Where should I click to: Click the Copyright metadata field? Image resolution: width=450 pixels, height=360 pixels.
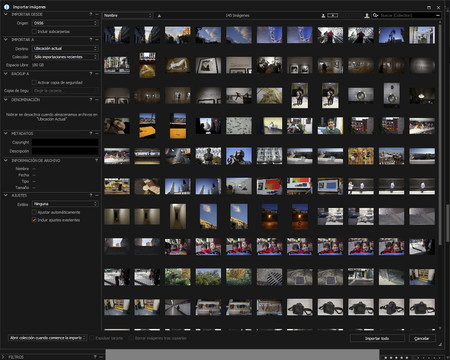pyautogui.click(x=65, y=142)
